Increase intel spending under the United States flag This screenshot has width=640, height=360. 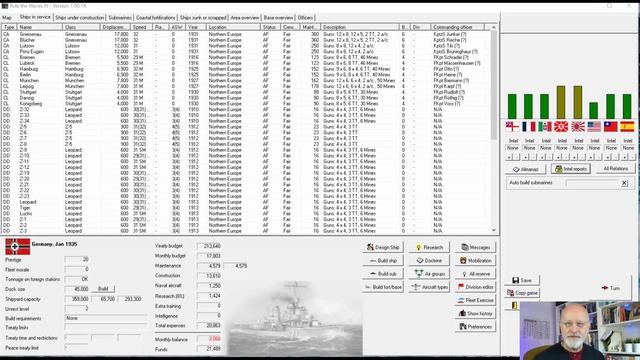591,157
